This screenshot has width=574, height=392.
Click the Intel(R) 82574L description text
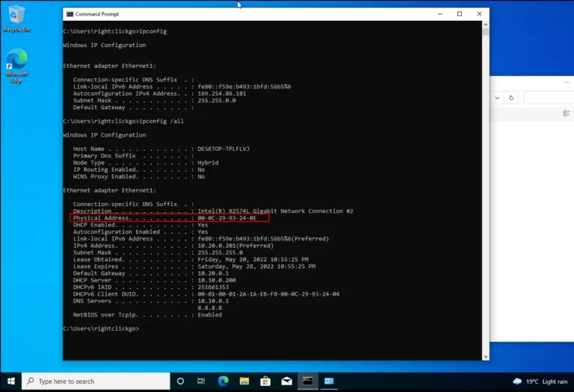point(275,211)
